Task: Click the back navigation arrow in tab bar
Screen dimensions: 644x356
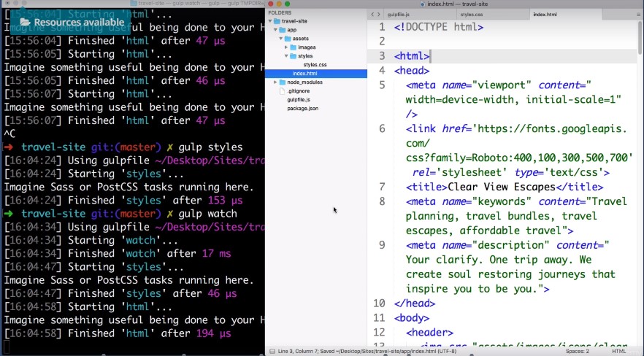Action: point(372,14)
